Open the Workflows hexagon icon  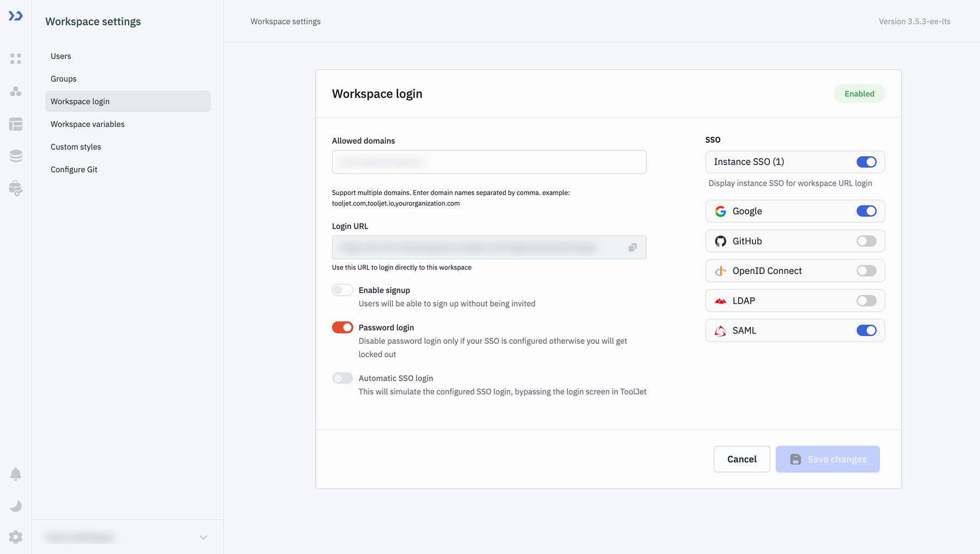[x=16, y=92]
